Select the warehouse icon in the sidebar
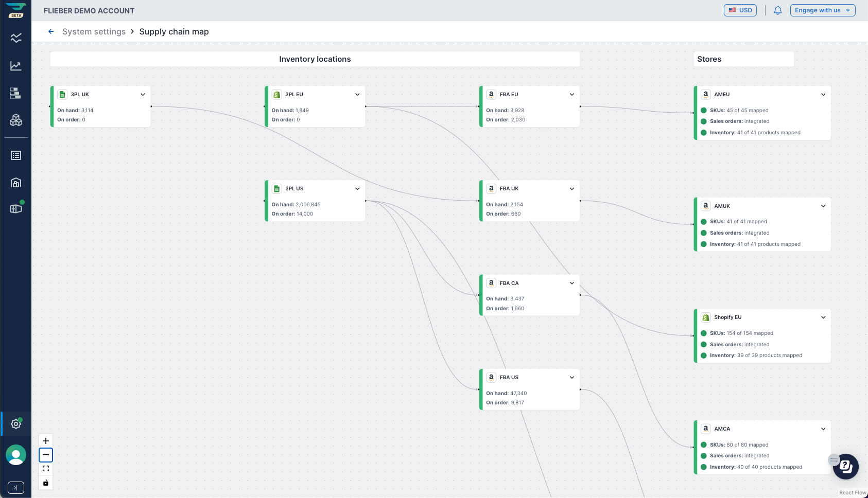Viewport: 868px width, 498px height. tap(15, 182)
